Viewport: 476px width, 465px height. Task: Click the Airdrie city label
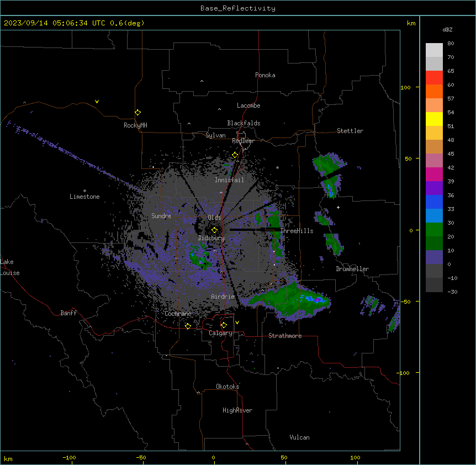[223, 297]
